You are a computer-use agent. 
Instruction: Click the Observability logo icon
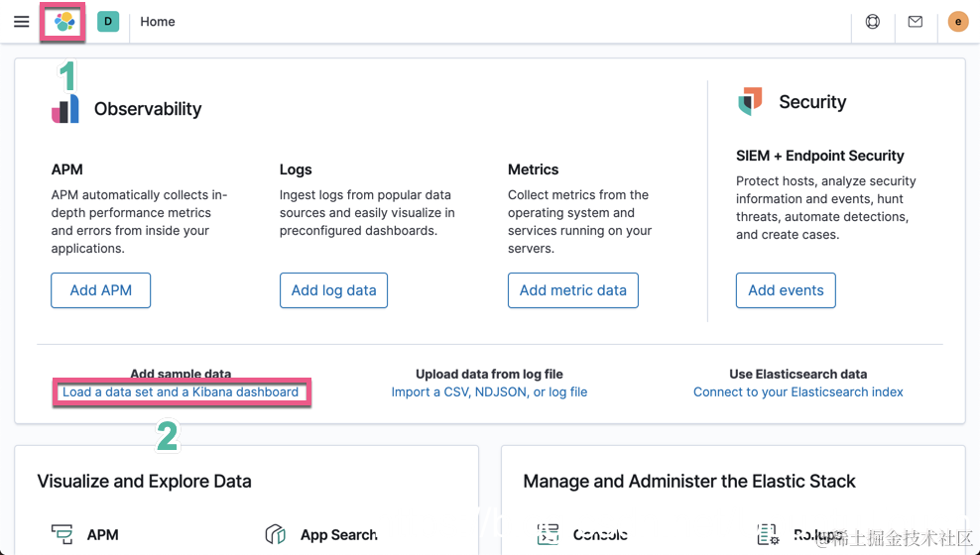pos(65,109)
